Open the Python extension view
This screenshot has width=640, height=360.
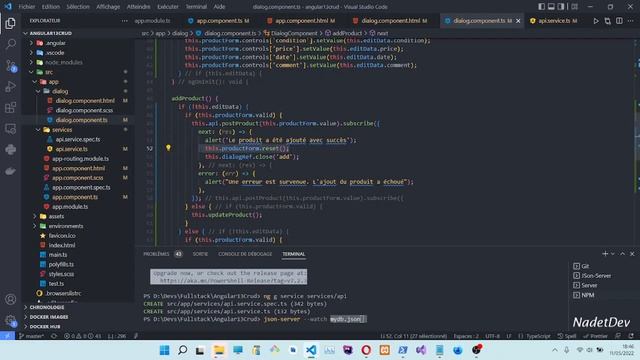[11, 150]
